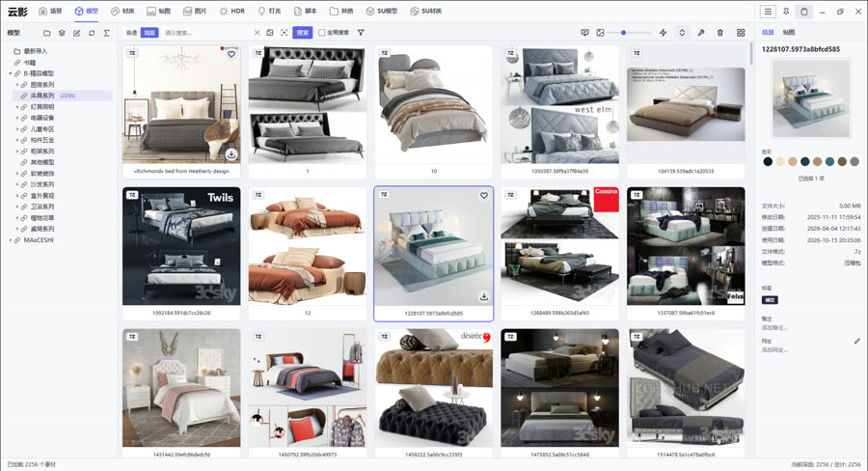Click the trash delete icon
The height and width of the screenshot is (471, 868).
[x=719, y=33]
